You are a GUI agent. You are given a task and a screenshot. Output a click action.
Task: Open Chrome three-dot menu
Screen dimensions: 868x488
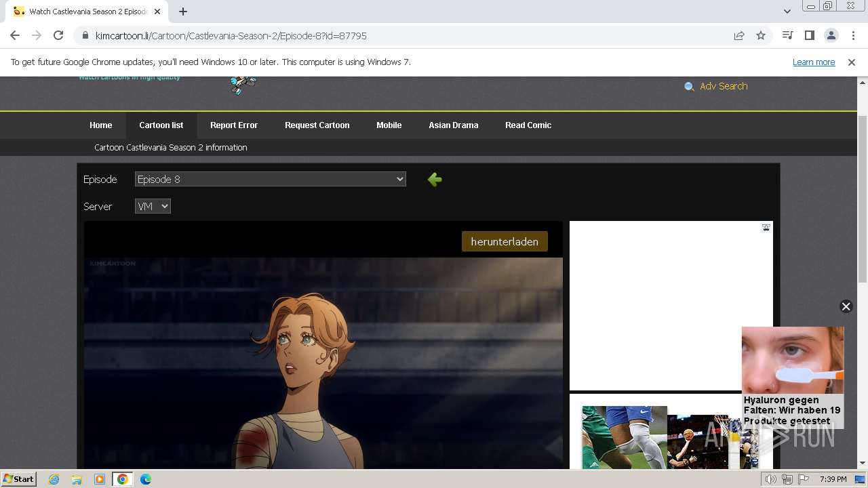(x=852, y=35)
